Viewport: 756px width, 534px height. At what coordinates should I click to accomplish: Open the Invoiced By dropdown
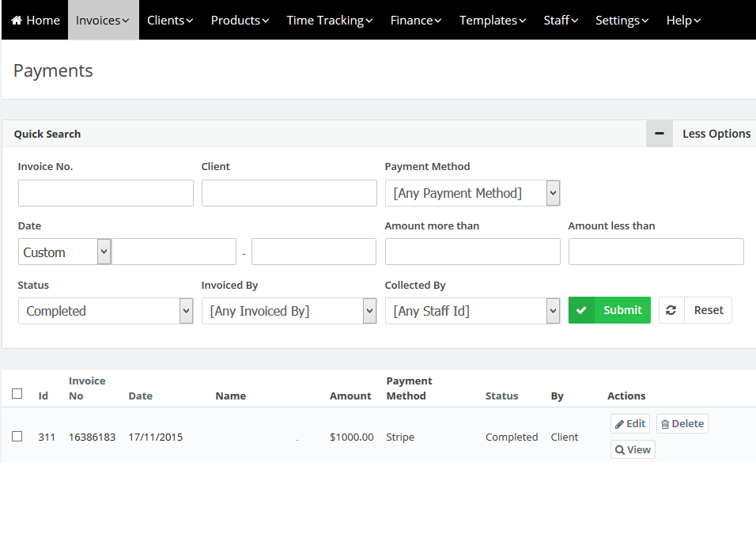(x=289, y=311)
